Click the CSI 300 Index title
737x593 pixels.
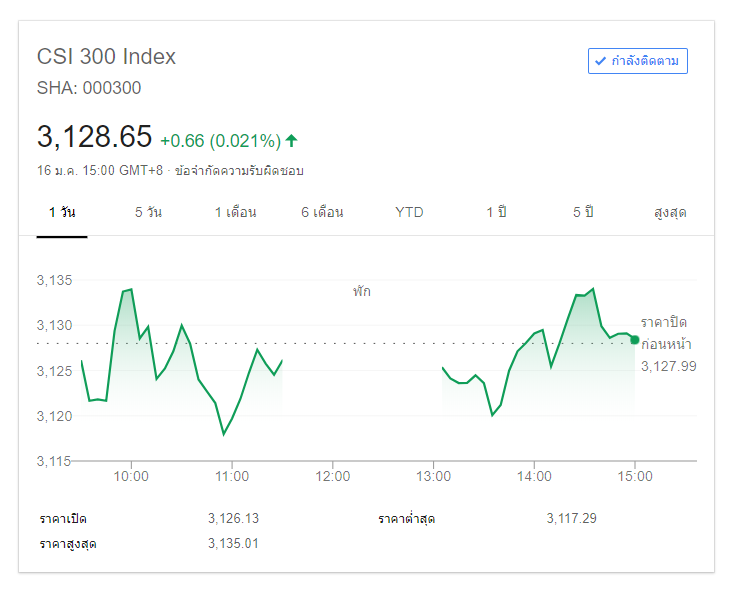click(x=106, y=57)
